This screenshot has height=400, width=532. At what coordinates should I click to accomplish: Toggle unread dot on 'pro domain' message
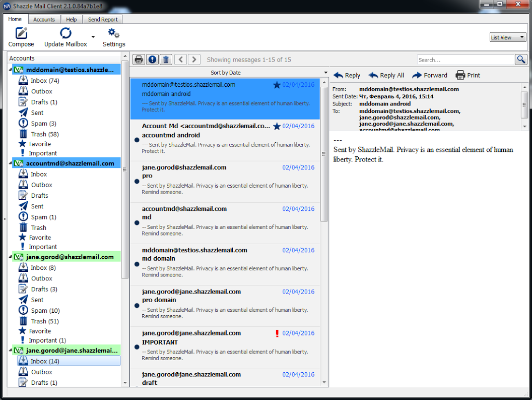(x=137, y=306)
